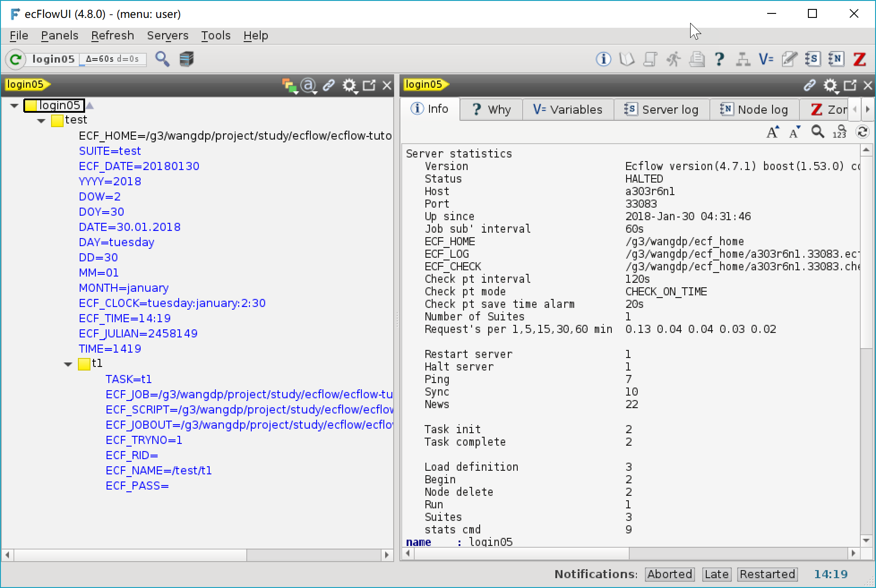Toggle Restarted notifications button
Image resolution: width=876 pixels, height=588 pixels.
pos(767,574)
